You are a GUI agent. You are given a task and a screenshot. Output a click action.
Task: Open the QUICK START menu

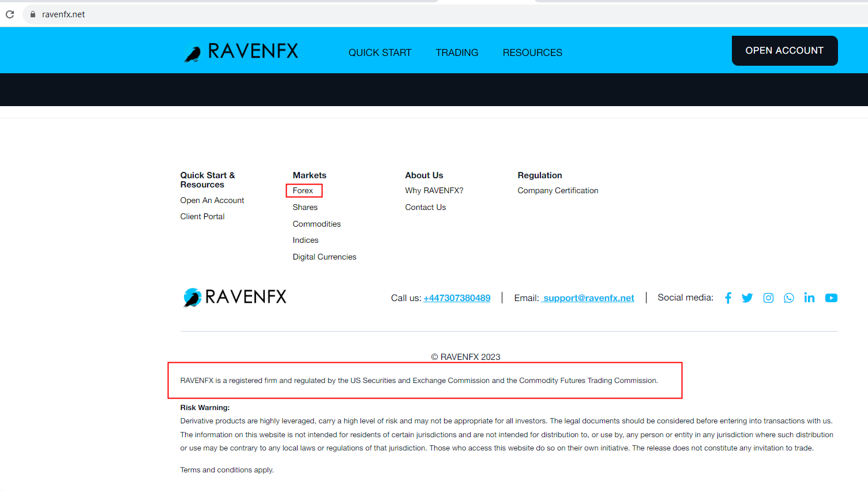(x=380, y=52)
